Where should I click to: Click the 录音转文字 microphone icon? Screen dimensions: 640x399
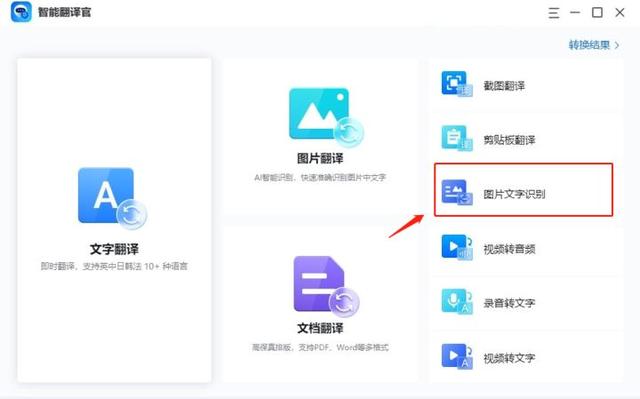click(457, 302)
